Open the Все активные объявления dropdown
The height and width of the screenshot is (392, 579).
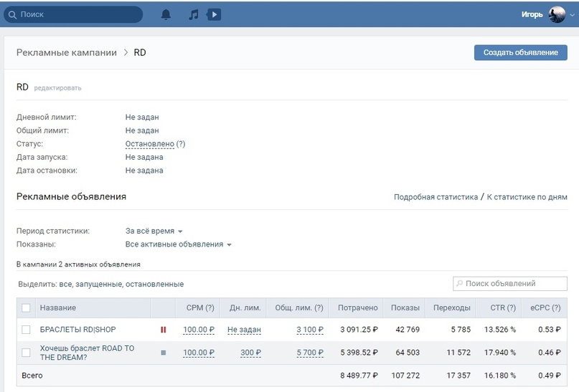coord(179,244)
